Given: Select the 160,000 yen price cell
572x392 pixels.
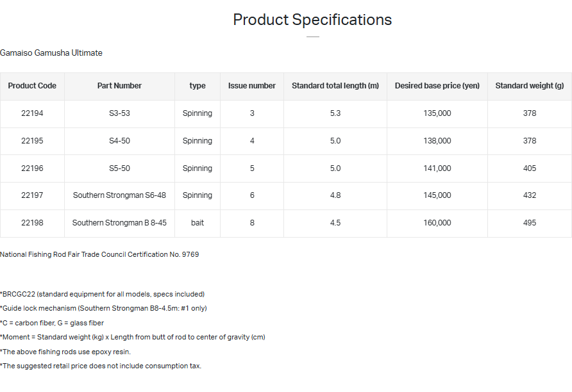Looking at the screenshot, I should point(437,223).
